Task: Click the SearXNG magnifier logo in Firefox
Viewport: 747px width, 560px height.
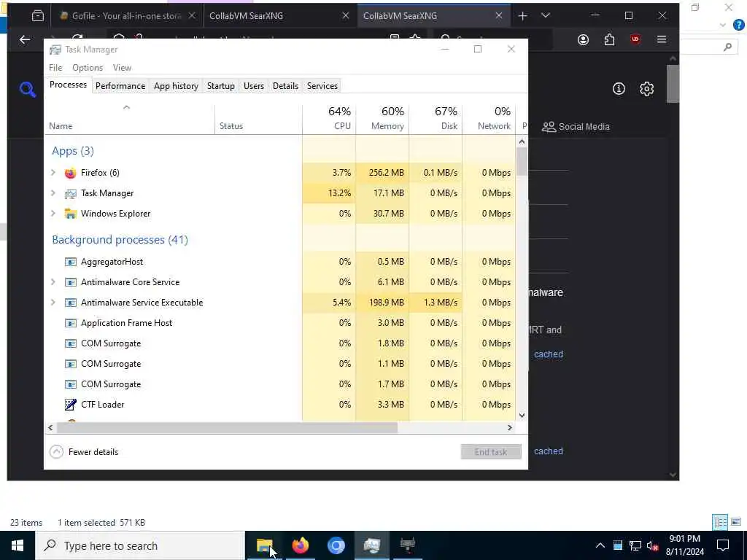Action: coord(28,89)
